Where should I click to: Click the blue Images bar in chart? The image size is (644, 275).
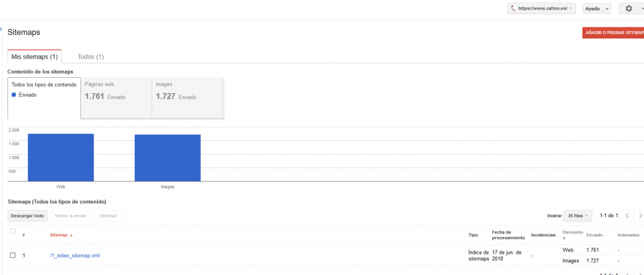pos(167,157)
